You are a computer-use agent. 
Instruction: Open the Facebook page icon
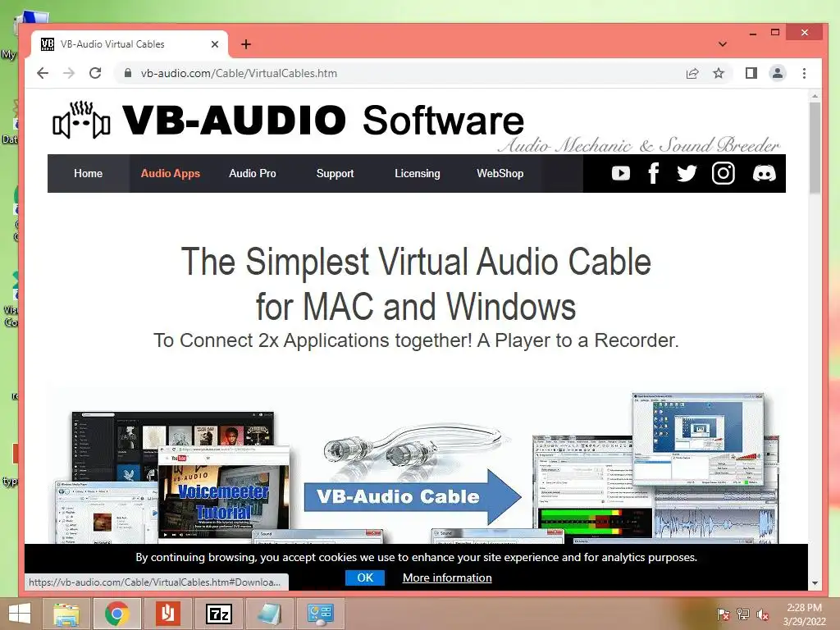pyautogui.click(x=653, y=174)
